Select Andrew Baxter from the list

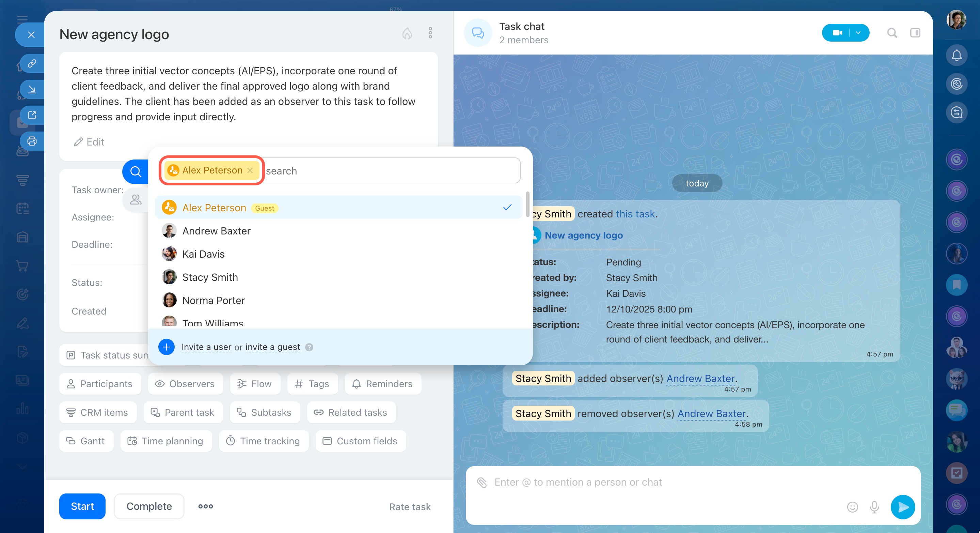coord(216,231)
